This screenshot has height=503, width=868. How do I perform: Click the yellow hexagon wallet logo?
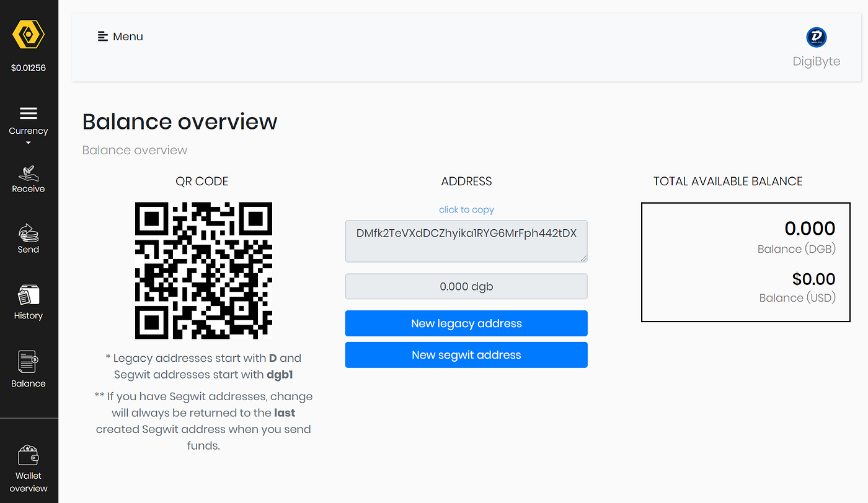click(x=29, y=34)
